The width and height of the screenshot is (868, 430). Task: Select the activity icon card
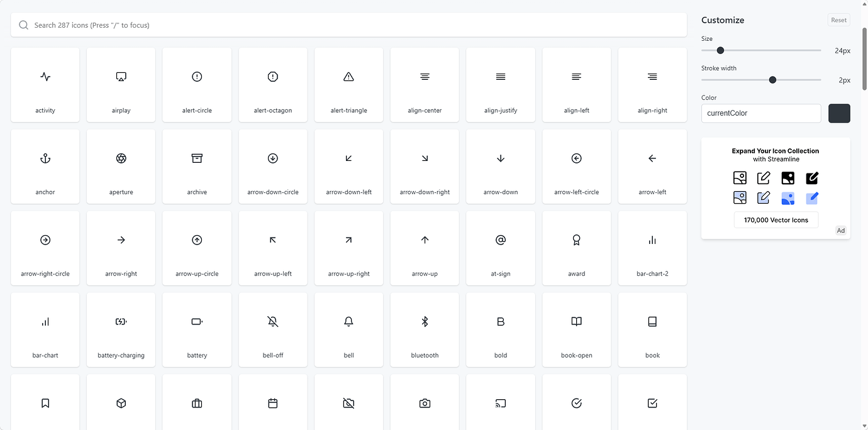45,85
